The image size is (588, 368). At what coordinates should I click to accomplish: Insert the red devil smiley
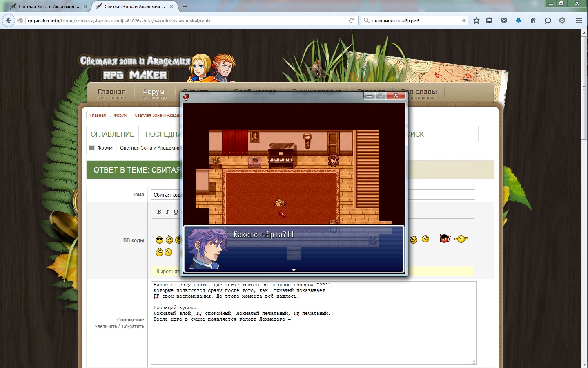tap(445, 238)
